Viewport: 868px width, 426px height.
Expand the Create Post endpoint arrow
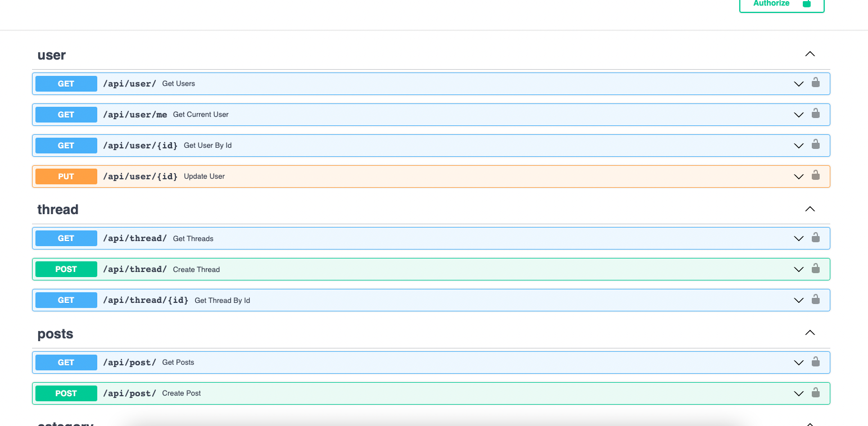pos(798,393)
